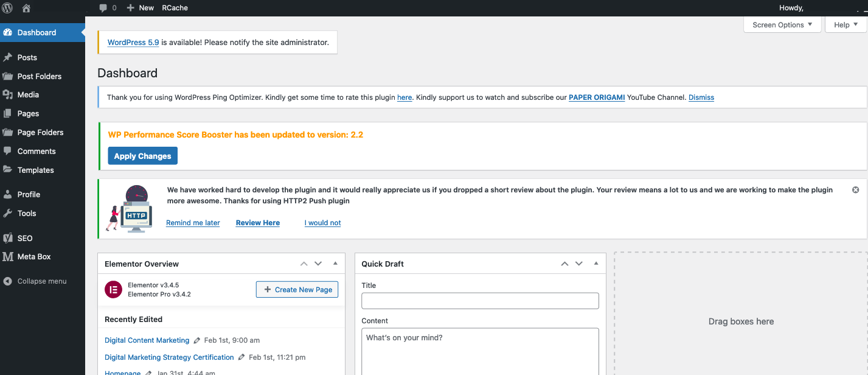The height and width of the screenshot is (375, 868).
Task: Click the WordPress logo in admin bar
Action: (7, 8)
